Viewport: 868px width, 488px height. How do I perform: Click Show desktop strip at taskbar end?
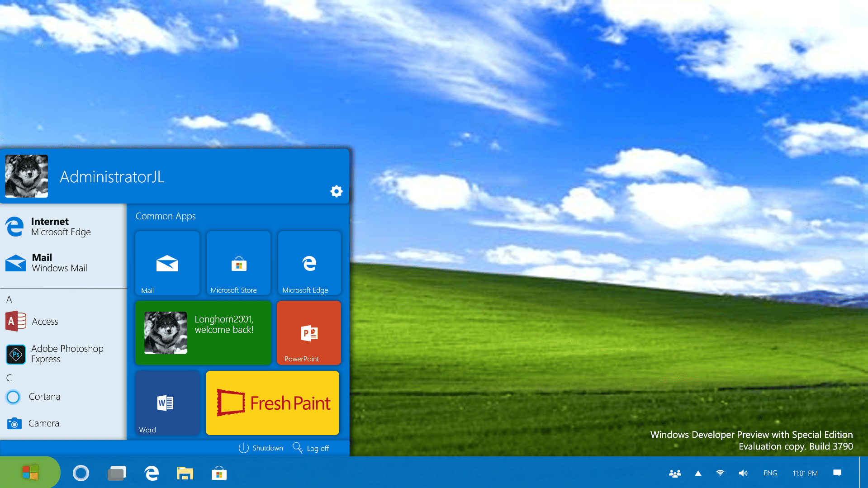pyautogui.click(x=863, y=473)
